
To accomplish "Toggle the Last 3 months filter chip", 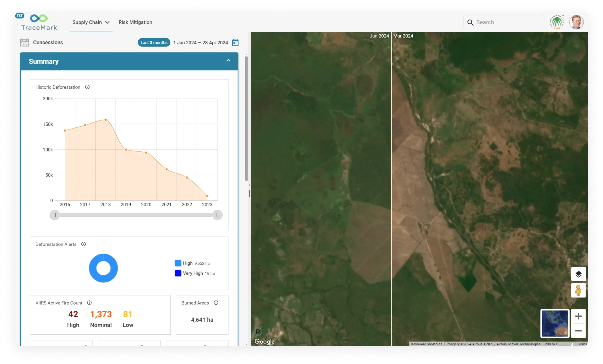I will pyautogui.click(x=154, y=43).
